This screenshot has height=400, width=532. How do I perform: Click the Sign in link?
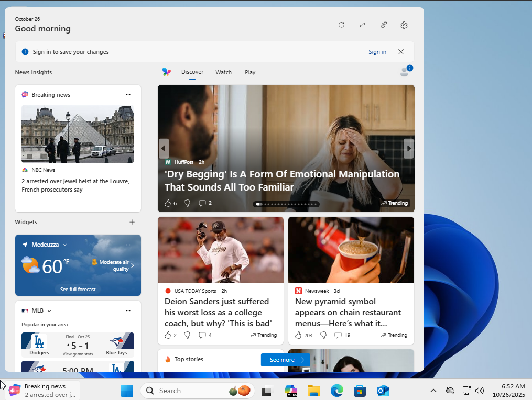377,52
